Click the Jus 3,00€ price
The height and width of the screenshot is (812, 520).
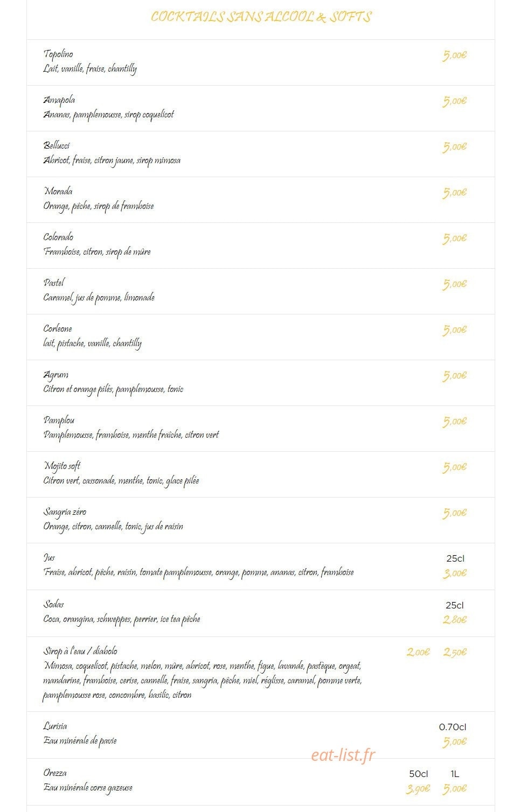pyautogui.click(x=455, y=573)
